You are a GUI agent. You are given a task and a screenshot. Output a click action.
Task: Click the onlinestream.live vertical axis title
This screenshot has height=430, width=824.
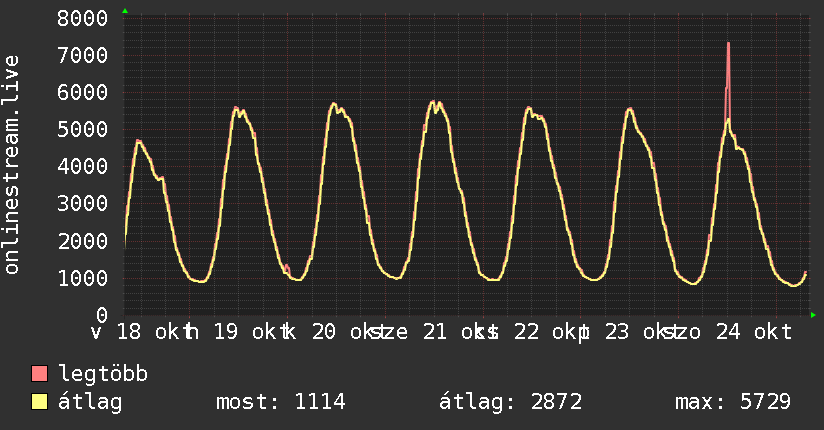click(x=11, y=165)
